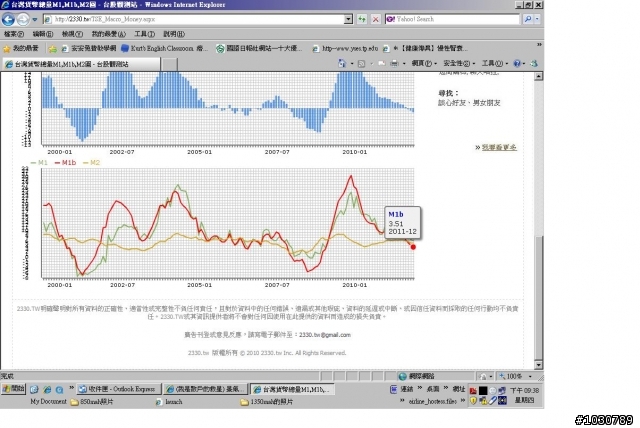Click the empty New Tab button

(x=169, y=64)
